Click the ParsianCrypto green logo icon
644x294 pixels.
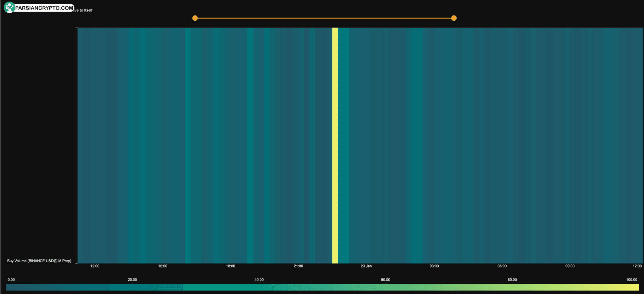[9, 7]
